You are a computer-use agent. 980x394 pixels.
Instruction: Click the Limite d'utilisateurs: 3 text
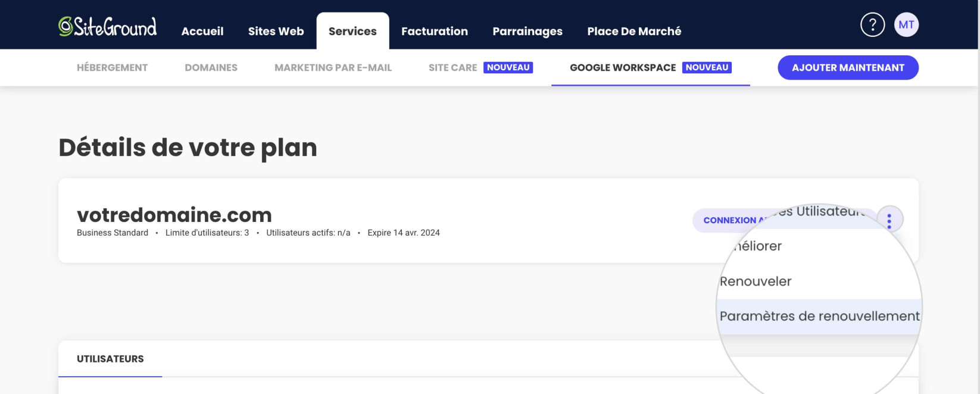point(207,233)
